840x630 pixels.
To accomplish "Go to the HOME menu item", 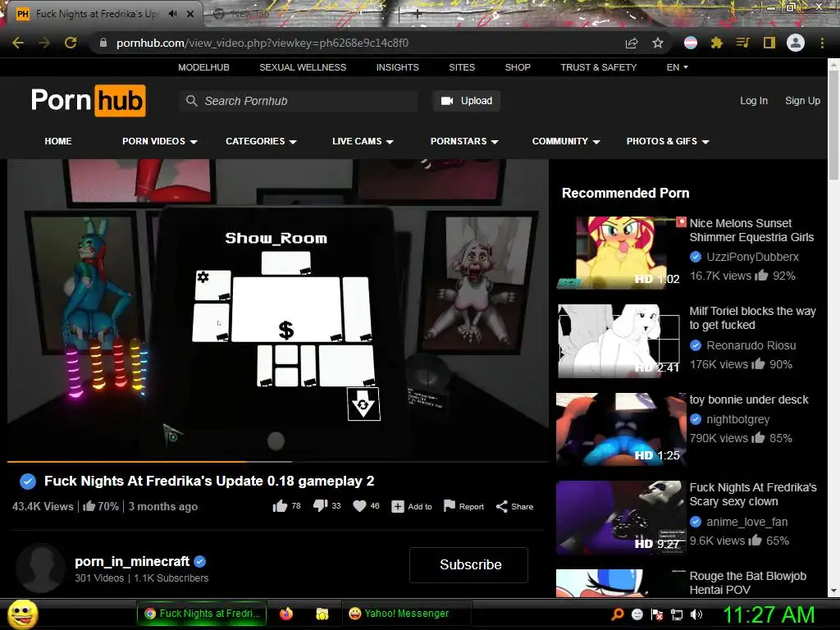I will pyautogui.click(x=58, y=141).
